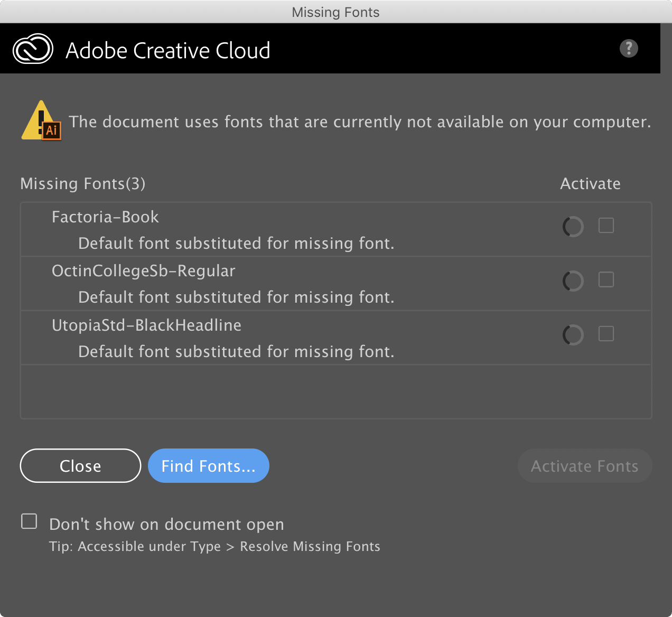Screen dimensions: 672x617
Task: Check the Activate box for OctinCollegeSb-Regular
Action: click(x=606, y=279)
